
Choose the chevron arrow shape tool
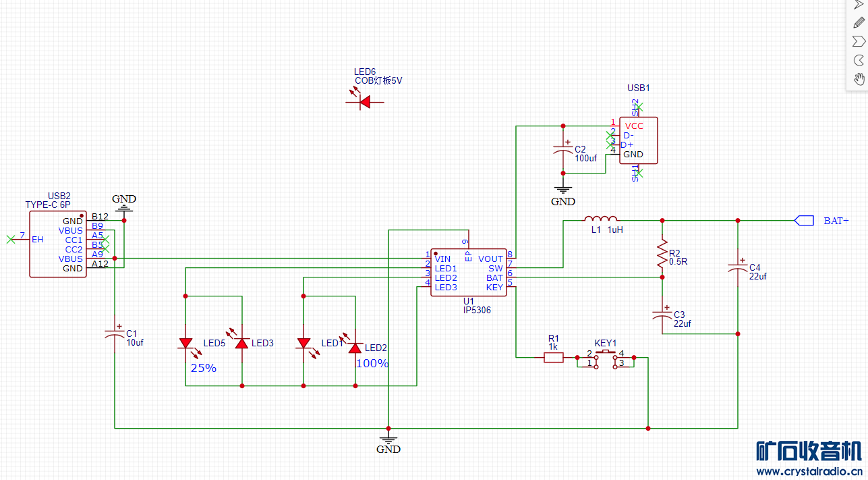[x=859, y=41]
